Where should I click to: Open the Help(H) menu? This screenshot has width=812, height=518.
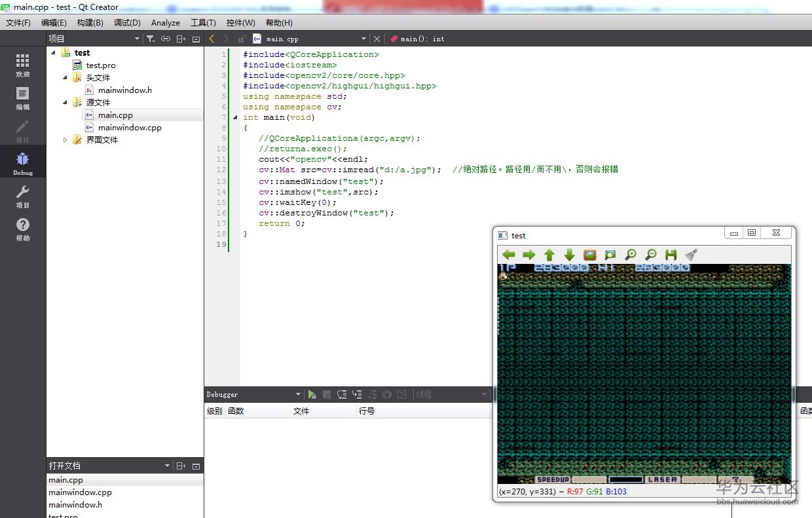click(x=279, y=22)
